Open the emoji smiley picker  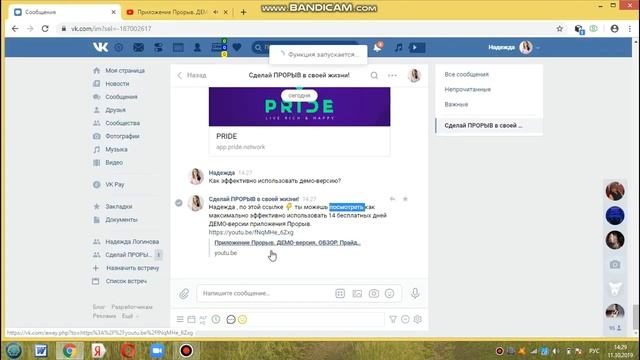point(389,293)
